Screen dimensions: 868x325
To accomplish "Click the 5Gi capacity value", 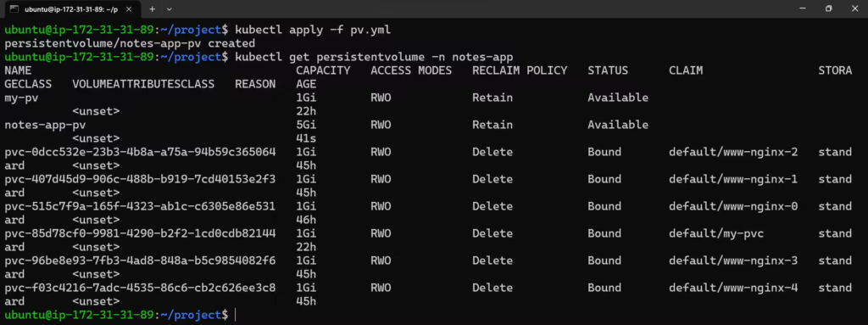I will tap(305, 125).
